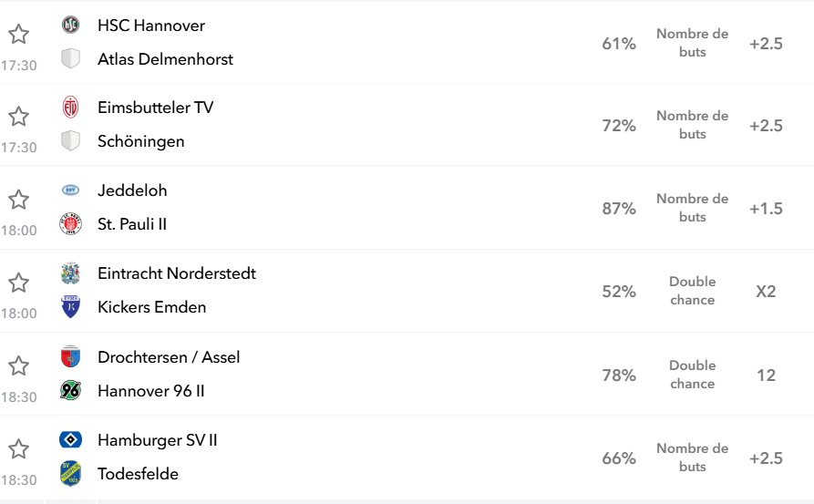The image size is (814, 504).
Task: Click the HSC Hannover club crest
Action: [70, 25]
